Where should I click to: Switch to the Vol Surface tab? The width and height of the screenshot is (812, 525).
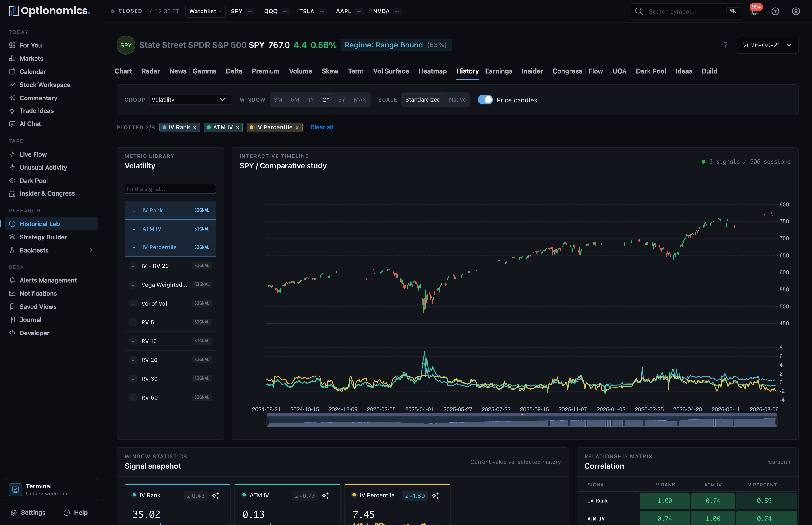tap(391, 71)
